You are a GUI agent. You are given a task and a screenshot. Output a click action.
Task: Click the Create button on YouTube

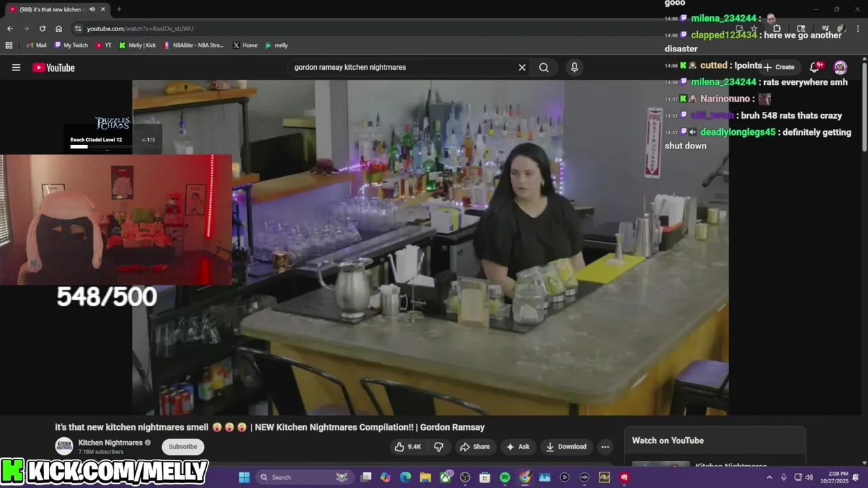778,66
